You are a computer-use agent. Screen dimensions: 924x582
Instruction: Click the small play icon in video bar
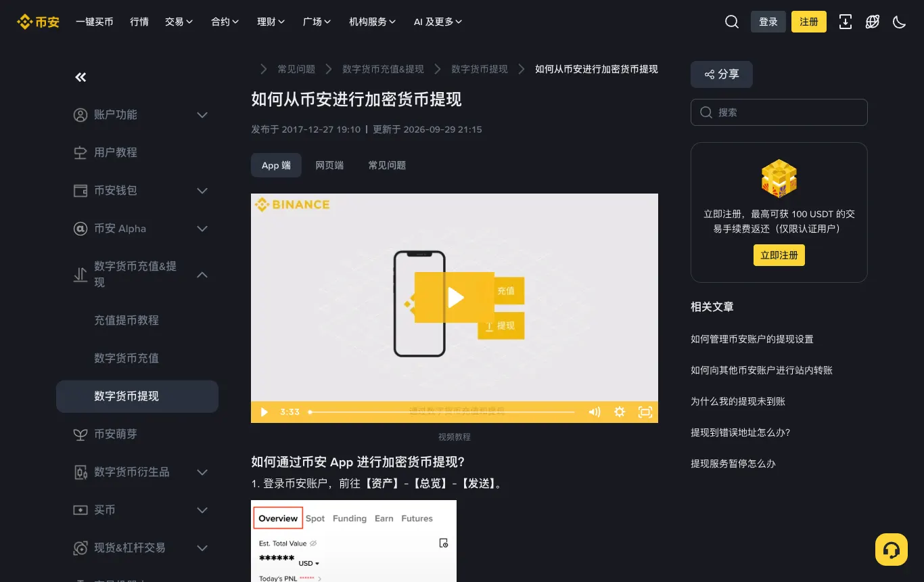pyautogui.click(x=264, y=411)
